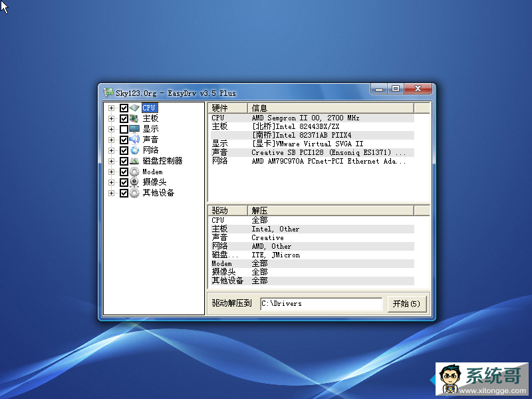Select the 主板 label in tree
The width and height of the screenshot is (532, 399).
150,118
